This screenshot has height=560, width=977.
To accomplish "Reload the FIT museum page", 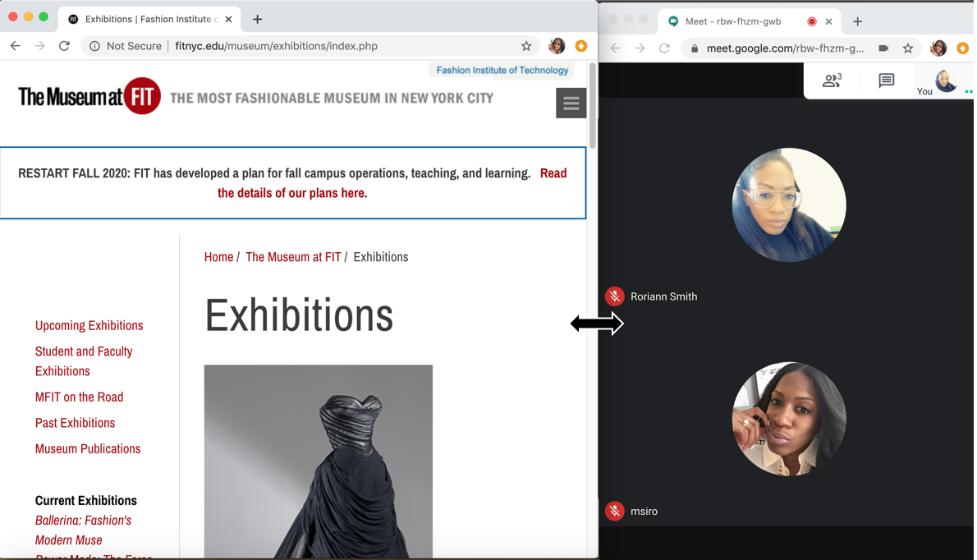I will tap(64, 47).
